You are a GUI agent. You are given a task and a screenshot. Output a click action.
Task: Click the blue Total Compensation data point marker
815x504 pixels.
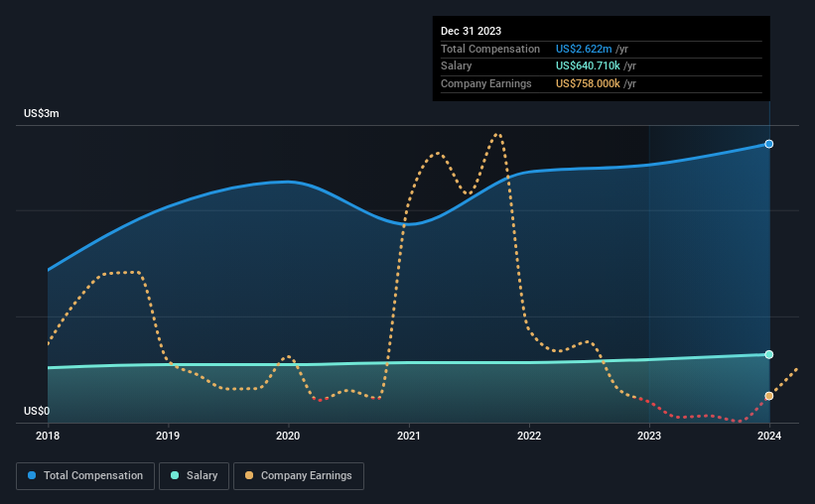(768, 144)
